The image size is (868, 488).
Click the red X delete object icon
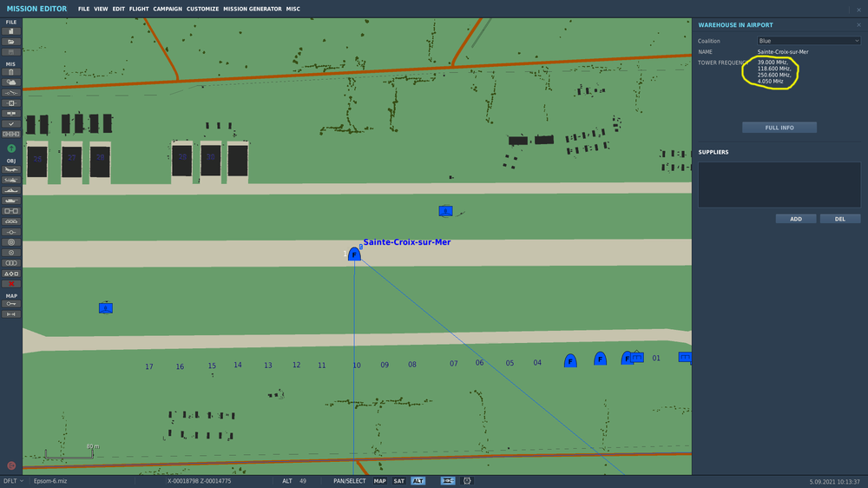coord(11,284)
